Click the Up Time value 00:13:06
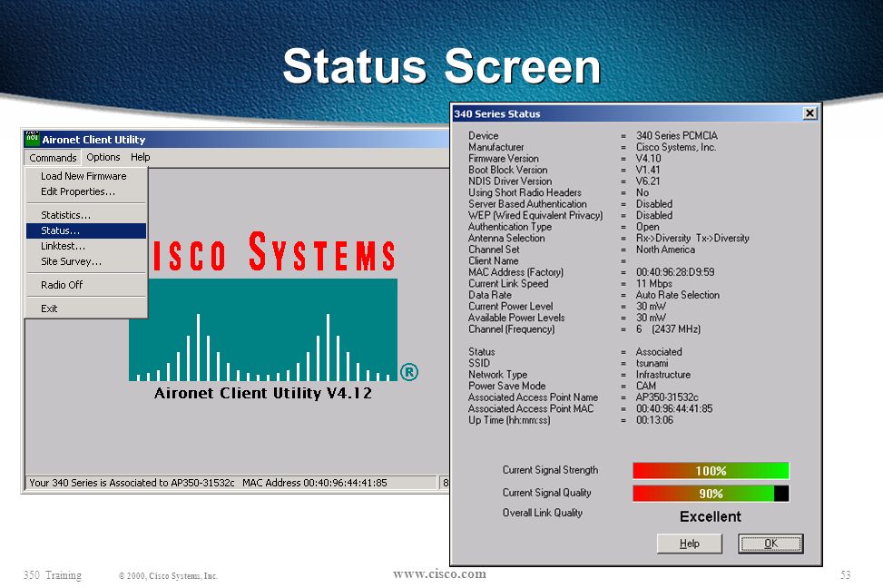 pyautogui.click(x=654, y=420)
